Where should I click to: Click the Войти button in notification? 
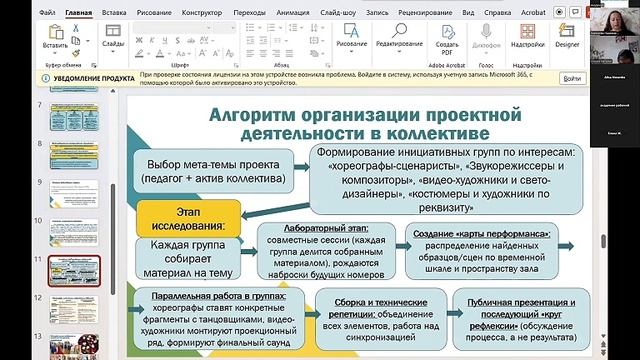(x=572, y=78)
